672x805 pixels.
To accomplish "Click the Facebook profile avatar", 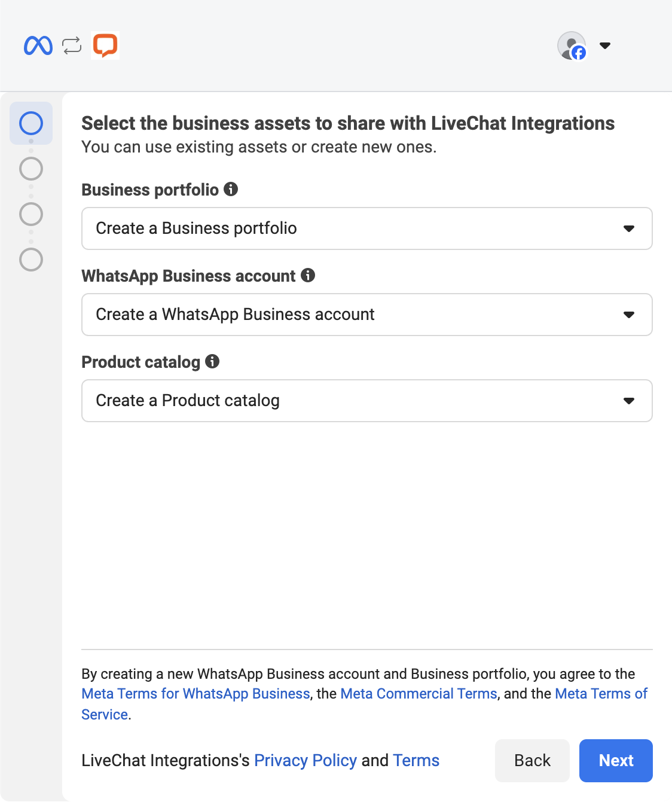I will pos(572,46).
